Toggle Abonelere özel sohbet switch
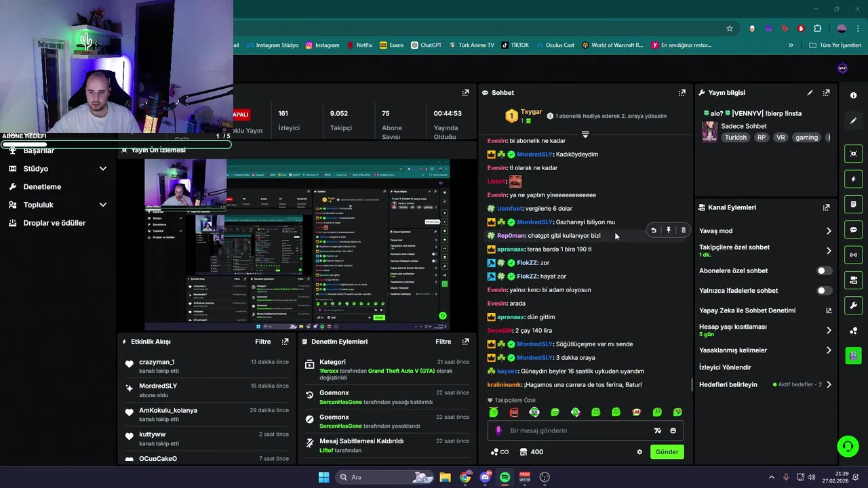 824,270
